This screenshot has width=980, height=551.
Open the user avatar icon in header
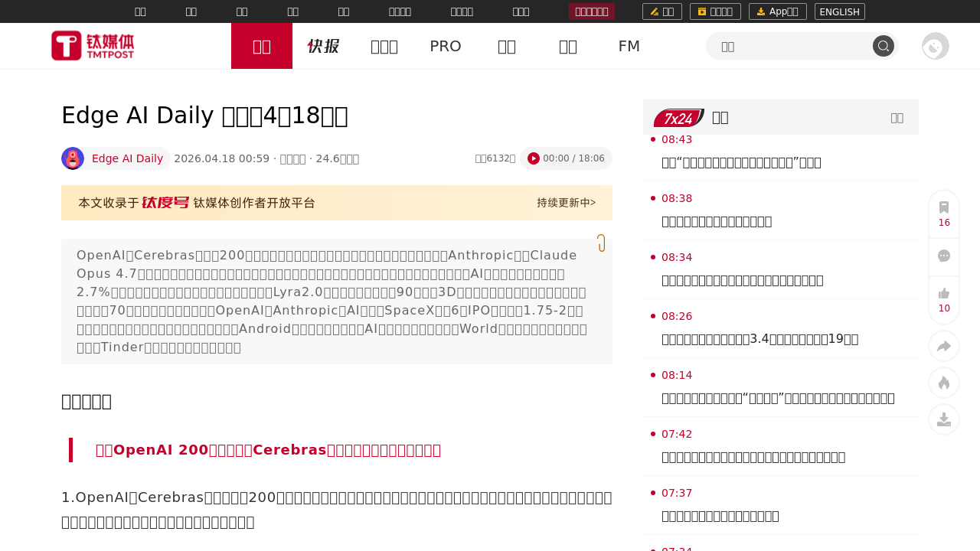(x=935, y=46)
